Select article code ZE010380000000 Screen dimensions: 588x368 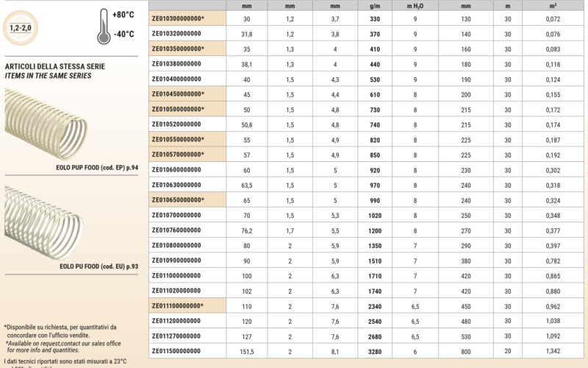point(176,64)
